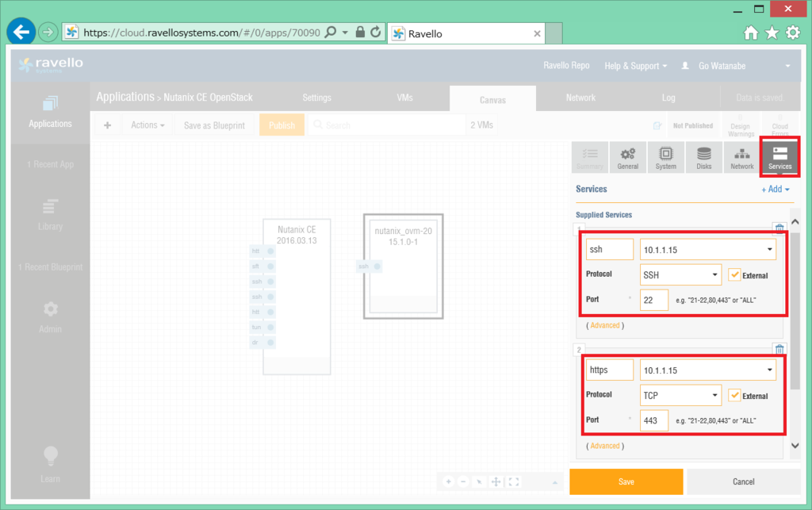812x510 pixels.
Task: Open Advanced options for ssh service
Action: (605, 325)
